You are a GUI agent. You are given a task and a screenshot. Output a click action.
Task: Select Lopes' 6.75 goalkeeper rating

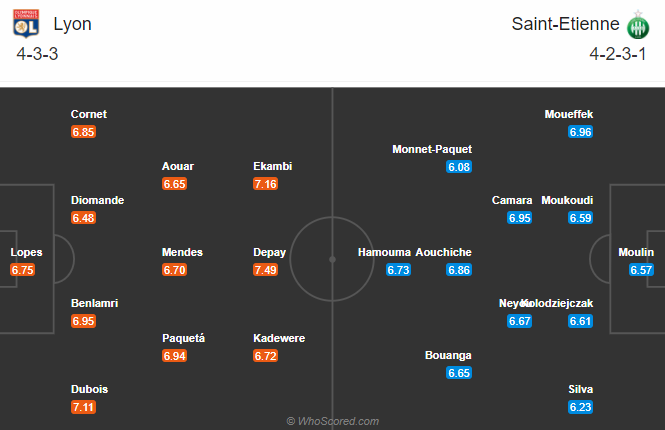(x=22, y=270)
